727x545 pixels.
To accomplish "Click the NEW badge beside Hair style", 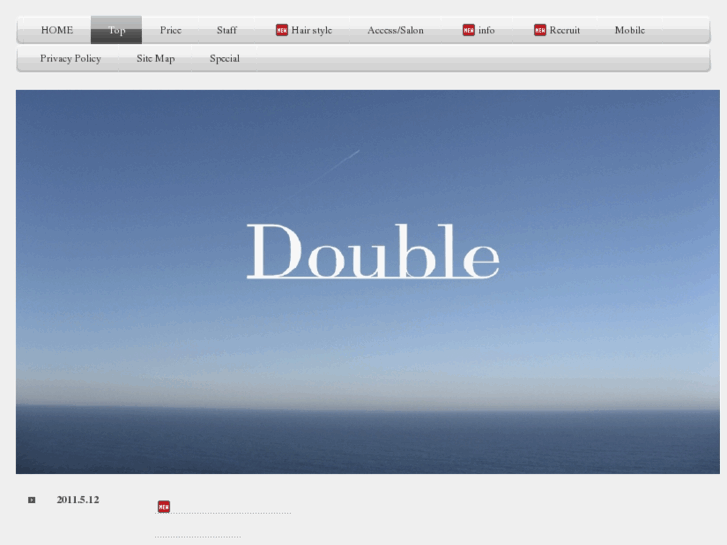I will pos(282,30).
